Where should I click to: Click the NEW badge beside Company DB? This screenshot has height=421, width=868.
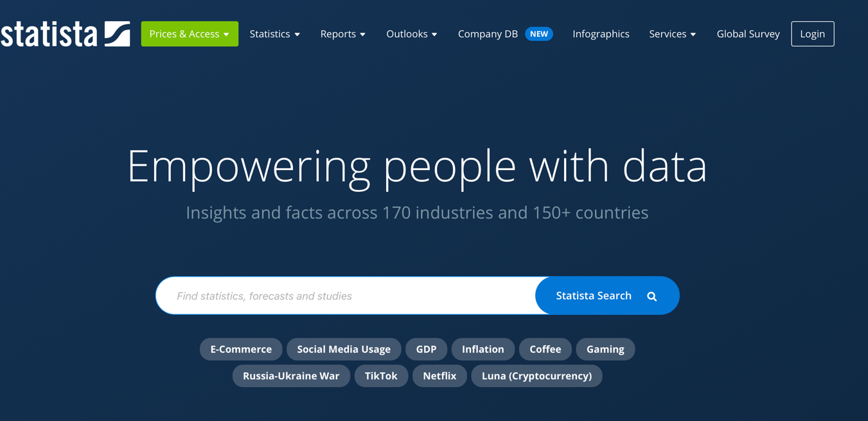[538, 34]
